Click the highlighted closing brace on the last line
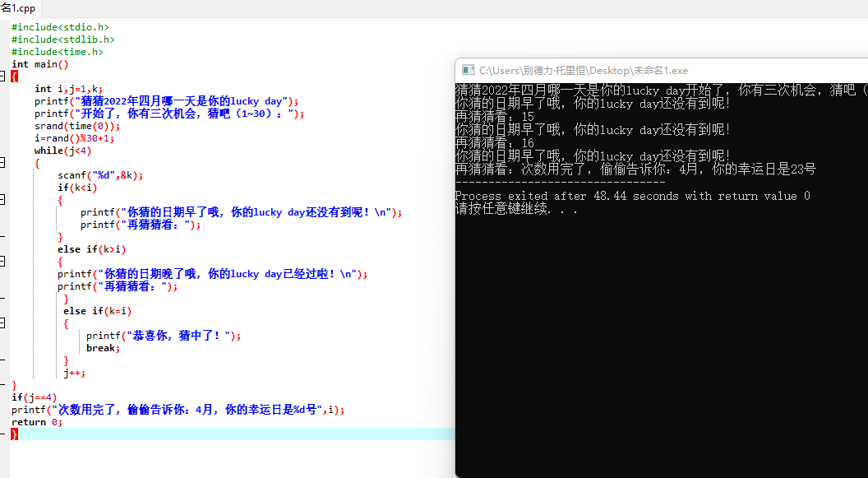 point(15,434)
